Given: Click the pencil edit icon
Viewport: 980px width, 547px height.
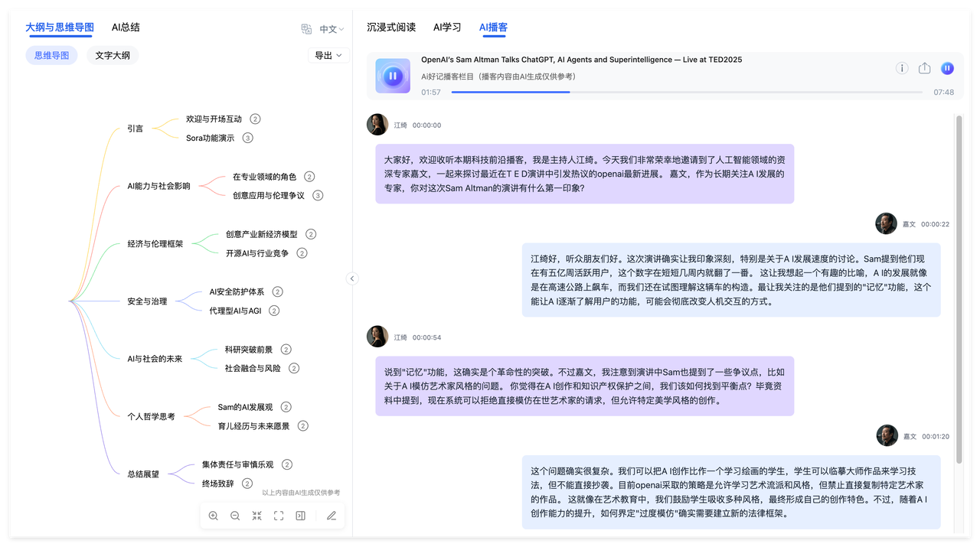Looking at the screenshot, I should coord(332,516).
